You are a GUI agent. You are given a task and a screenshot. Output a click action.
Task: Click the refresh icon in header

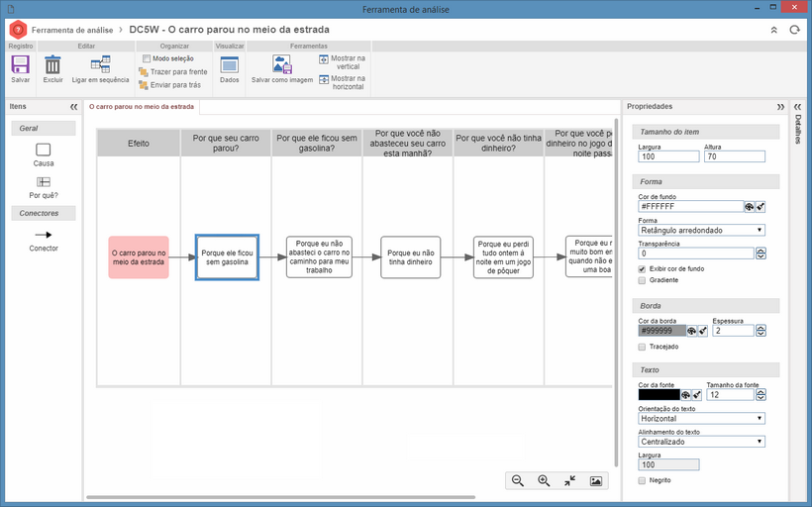[x=794, y=30]
